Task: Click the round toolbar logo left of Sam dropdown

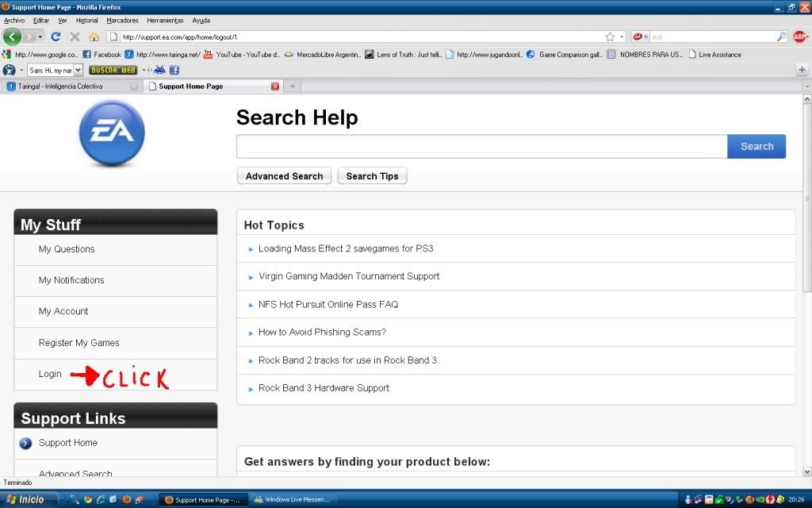Action: pos(10,70)
